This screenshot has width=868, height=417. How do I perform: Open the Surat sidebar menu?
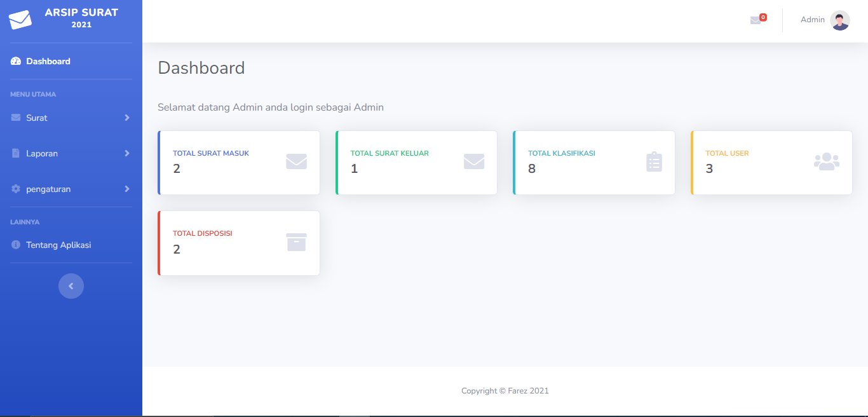(71, 118)
